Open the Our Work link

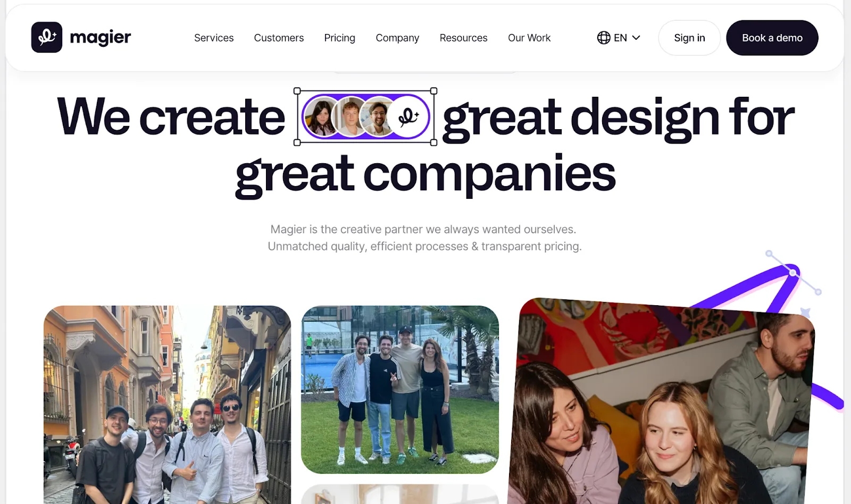tap(529, 38)
